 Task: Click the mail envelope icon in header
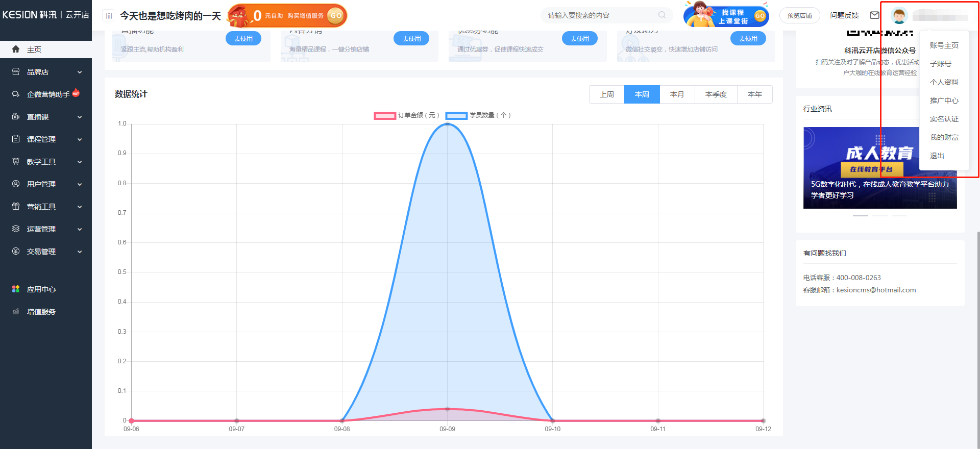point(874,15)
